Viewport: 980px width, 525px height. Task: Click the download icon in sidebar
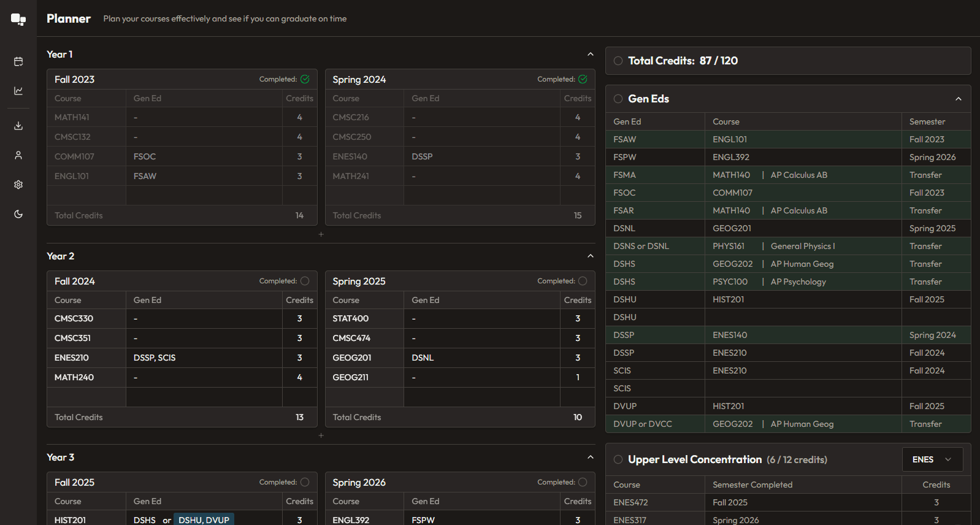click(x=18, y=126)
